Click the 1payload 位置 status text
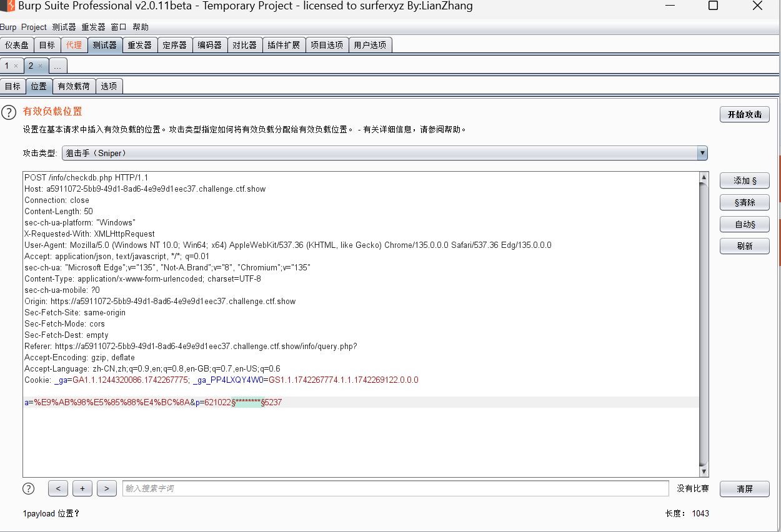 (x=51, y=513)
